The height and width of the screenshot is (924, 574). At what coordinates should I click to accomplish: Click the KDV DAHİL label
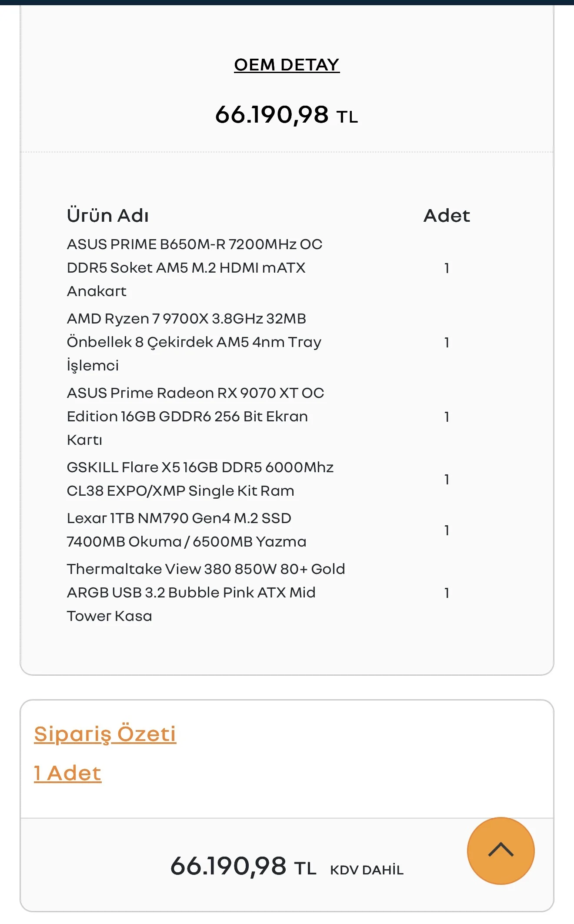[367, 870]
